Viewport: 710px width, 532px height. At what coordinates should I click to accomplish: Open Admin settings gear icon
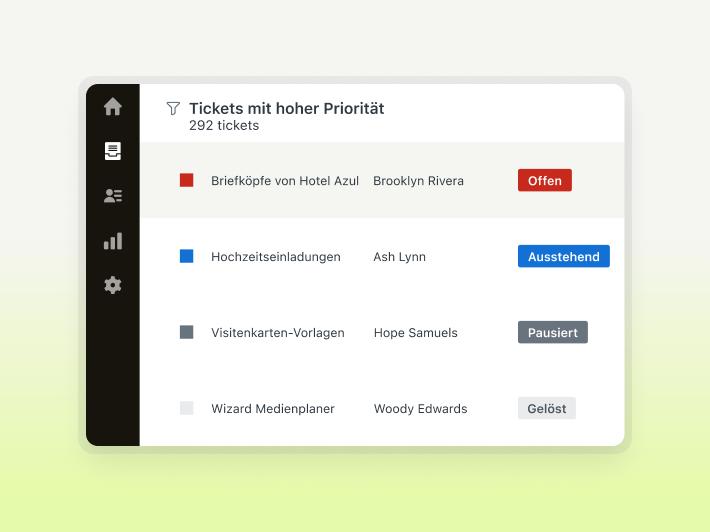tap(113, 285)
